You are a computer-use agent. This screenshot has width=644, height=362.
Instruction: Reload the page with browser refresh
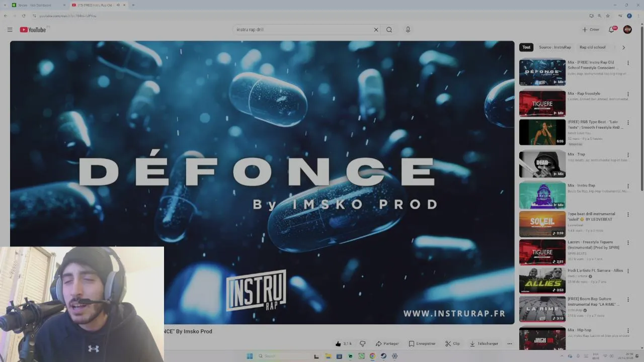pyautogui.click(x=23, y=16)
